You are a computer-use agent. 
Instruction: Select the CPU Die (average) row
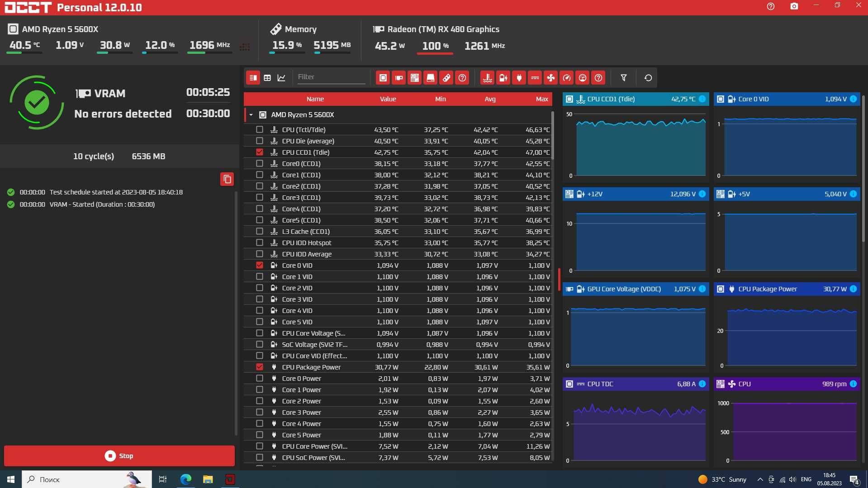[398, 141]
